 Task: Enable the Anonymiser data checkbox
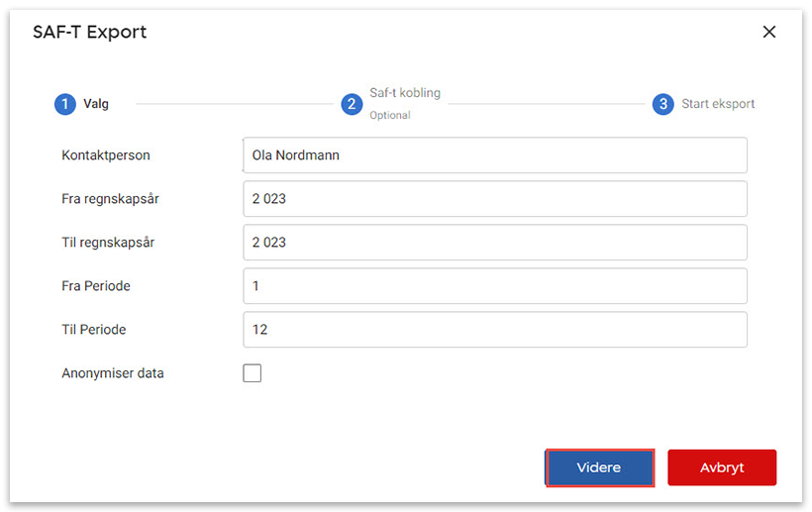(253, 373)
